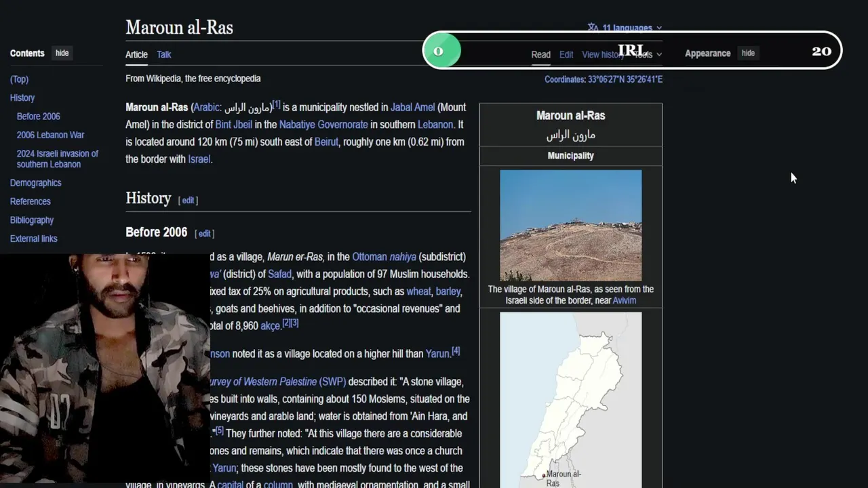868x488 pixels.
Task: Open the Lebanon link
Action: pyautogui.click(x=435, y=125)
